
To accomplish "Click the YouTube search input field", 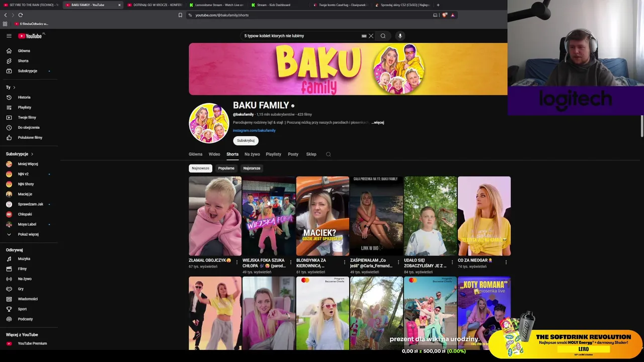I will [301, 36].
